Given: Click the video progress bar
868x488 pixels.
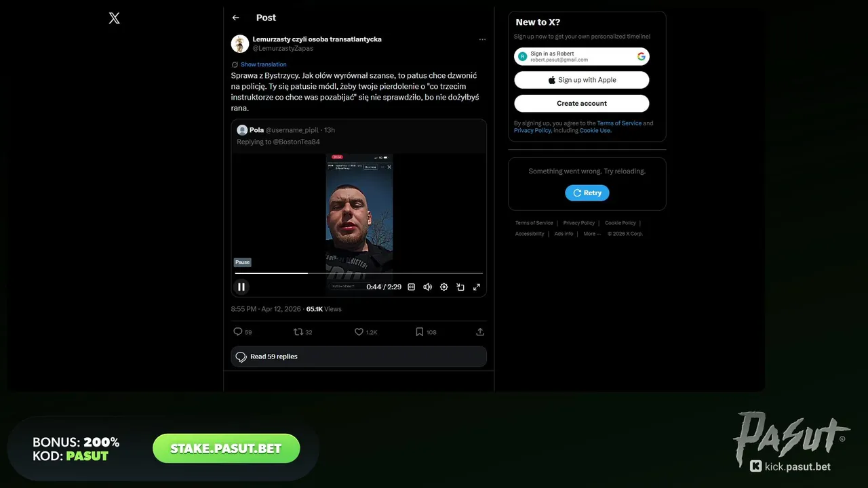Looking at the screenshot, I should tap(359, 273).
